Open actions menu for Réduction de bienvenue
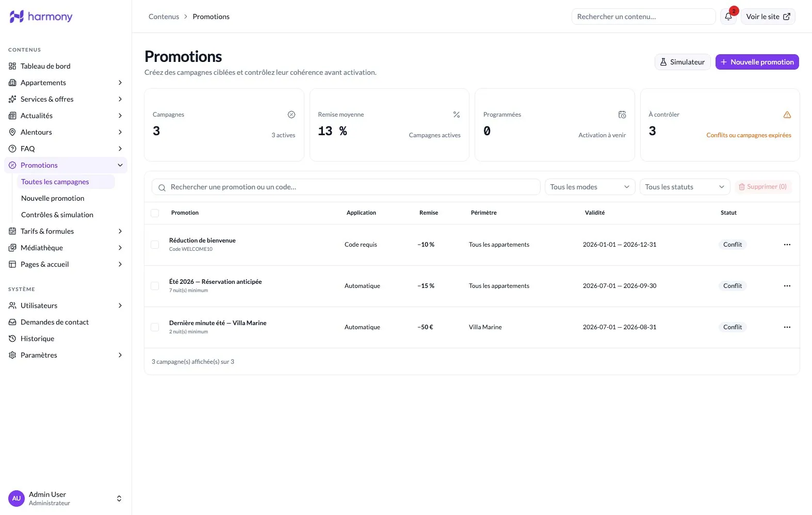 coord(787,245)
